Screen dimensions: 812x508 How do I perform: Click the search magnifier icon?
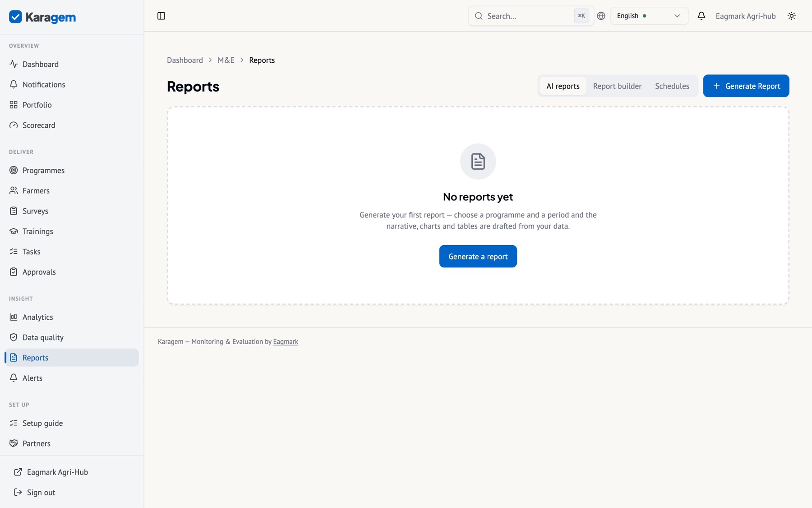[x=479, y=16]
